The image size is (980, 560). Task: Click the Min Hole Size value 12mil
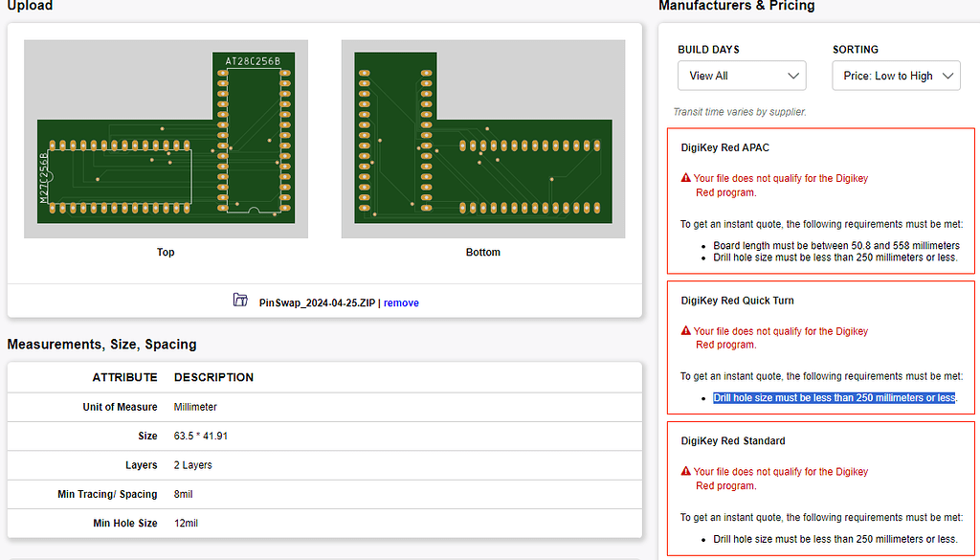coord(184,523)
